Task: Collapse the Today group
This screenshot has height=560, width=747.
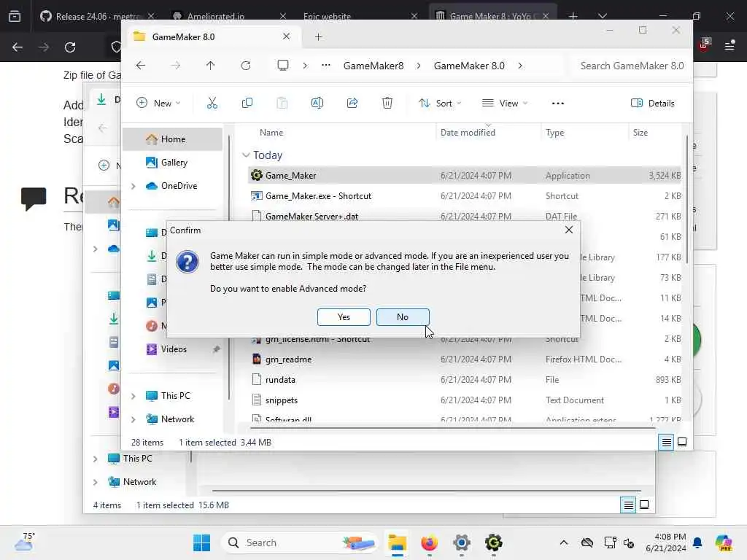Action: pos(246,155)
